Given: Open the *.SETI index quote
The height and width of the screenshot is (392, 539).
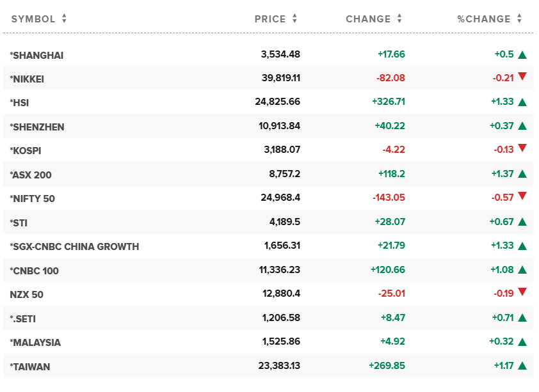Looking at the screenshot, I should coord(23,318).
